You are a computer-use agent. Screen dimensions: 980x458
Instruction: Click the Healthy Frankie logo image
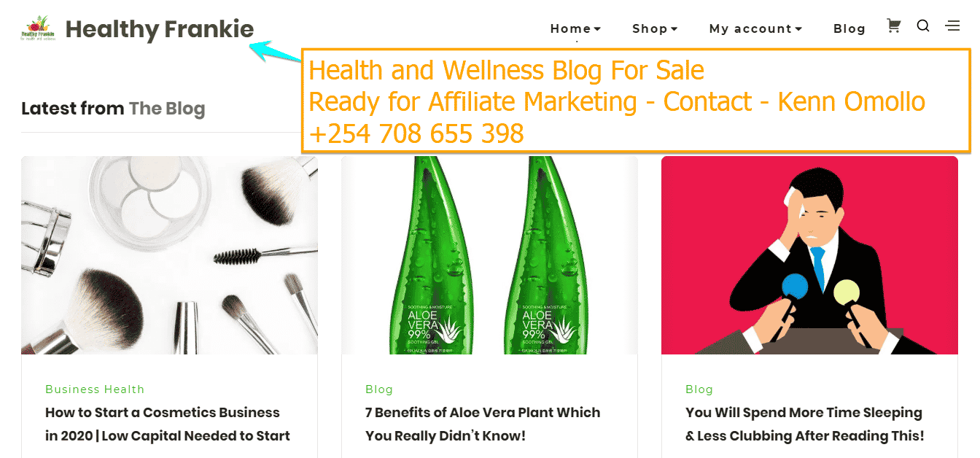pyautogui.click(x=39, y=29)
